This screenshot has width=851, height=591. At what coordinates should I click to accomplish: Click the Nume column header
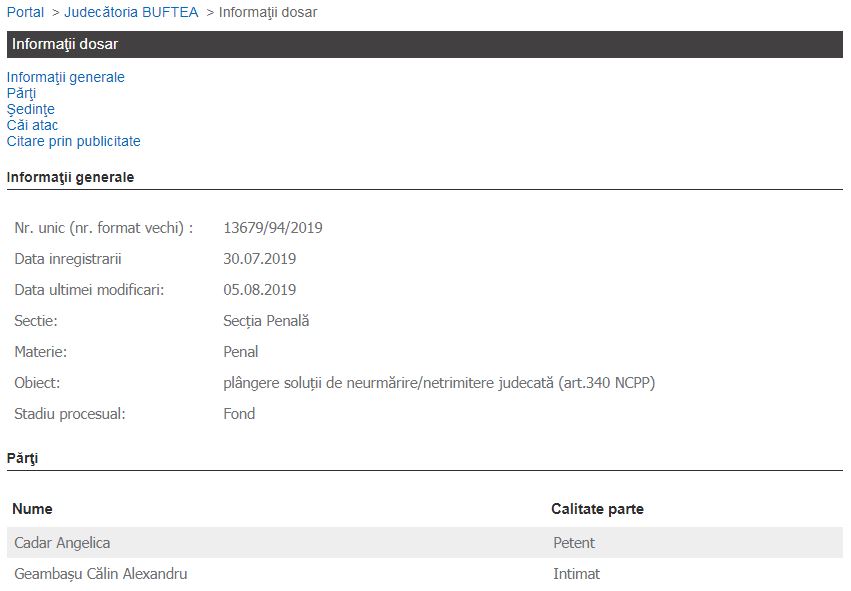(x=32, y=509)
